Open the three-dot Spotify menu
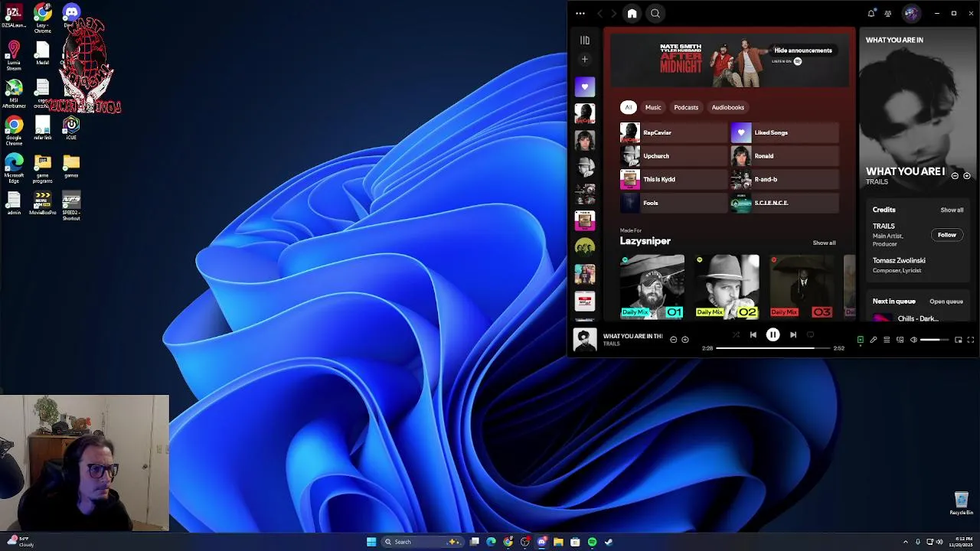Viewport: 980px width, 551px height. (x=580, y=13)
